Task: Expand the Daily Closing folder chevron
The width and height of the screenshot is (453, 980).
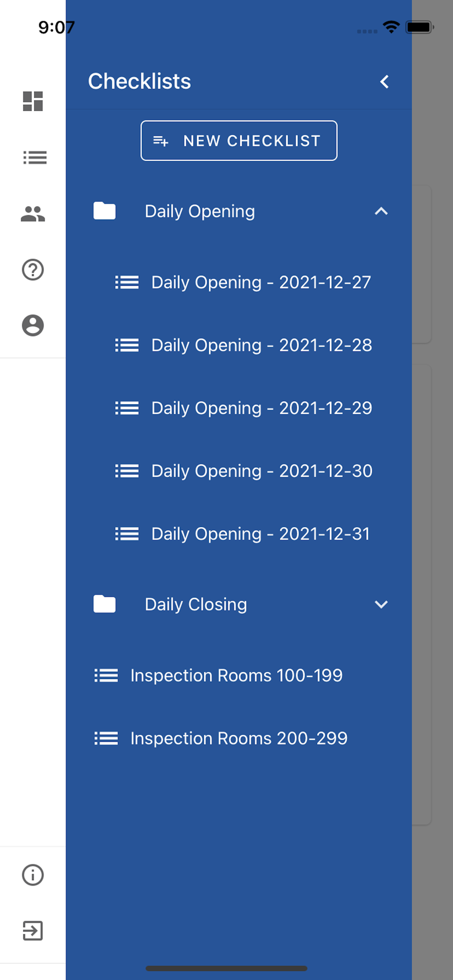Action: coord(381,604)
